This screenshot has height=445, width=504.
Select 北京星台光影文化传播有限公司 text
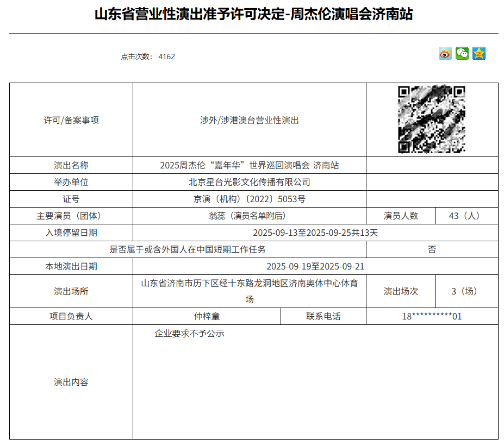tap(250, 182)
